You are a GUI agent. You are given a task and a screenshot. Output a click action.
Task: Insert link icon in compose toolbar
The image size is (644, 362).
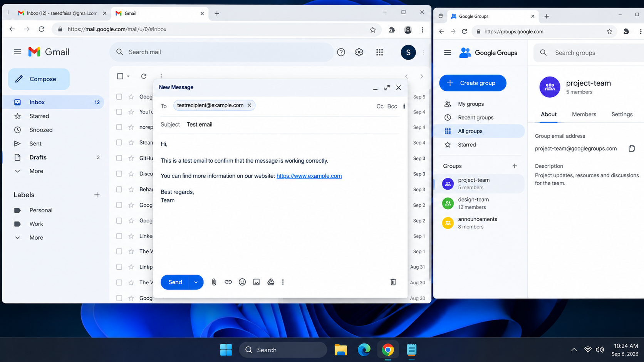click(228, 282)
